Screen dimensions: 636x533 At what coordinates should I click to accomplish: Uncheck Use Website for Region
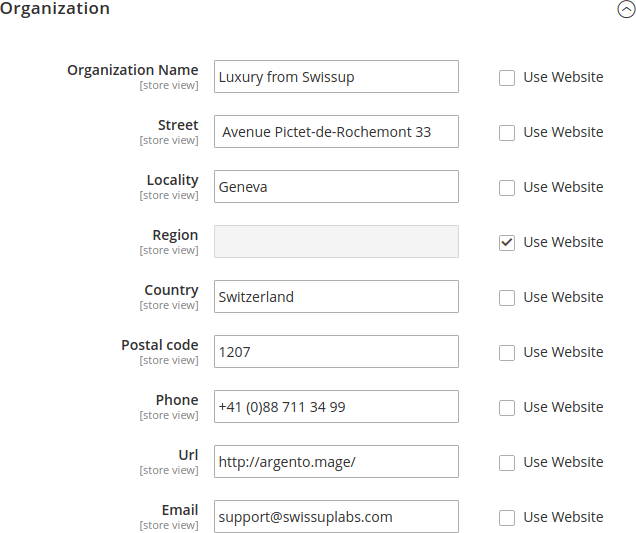click(x=507, y=243)
